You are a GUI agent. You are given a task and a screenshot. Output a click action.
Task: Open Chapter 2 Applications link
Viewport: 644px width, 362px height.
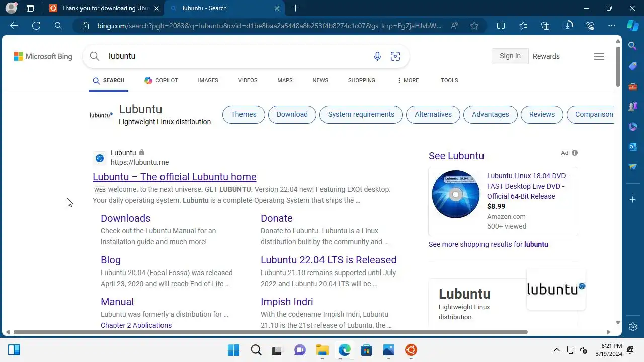click(136, 325)
